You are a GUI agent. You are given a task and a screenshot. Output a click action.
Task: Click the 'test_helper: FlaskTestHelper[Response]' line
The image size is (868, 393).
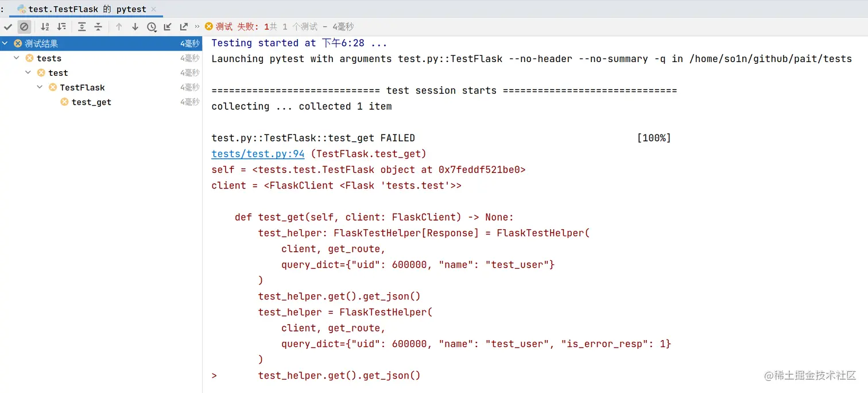424,233
